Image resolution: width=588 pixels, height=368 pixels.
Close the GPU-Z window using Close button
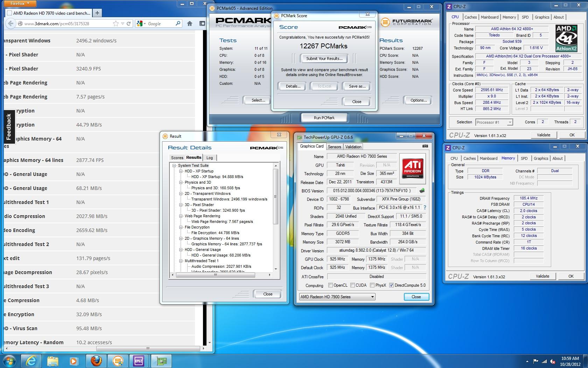(x=416, y=297)
